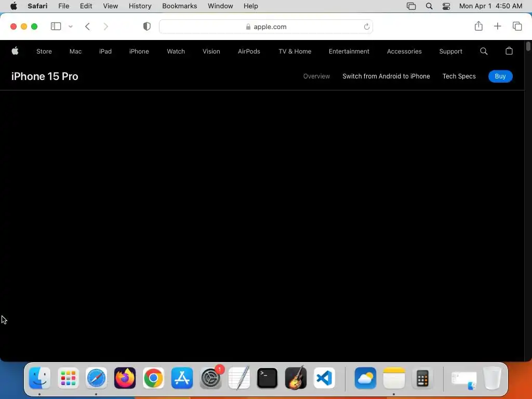
Task: Open Calculator from the Dock
Action: tap(422, 378)
